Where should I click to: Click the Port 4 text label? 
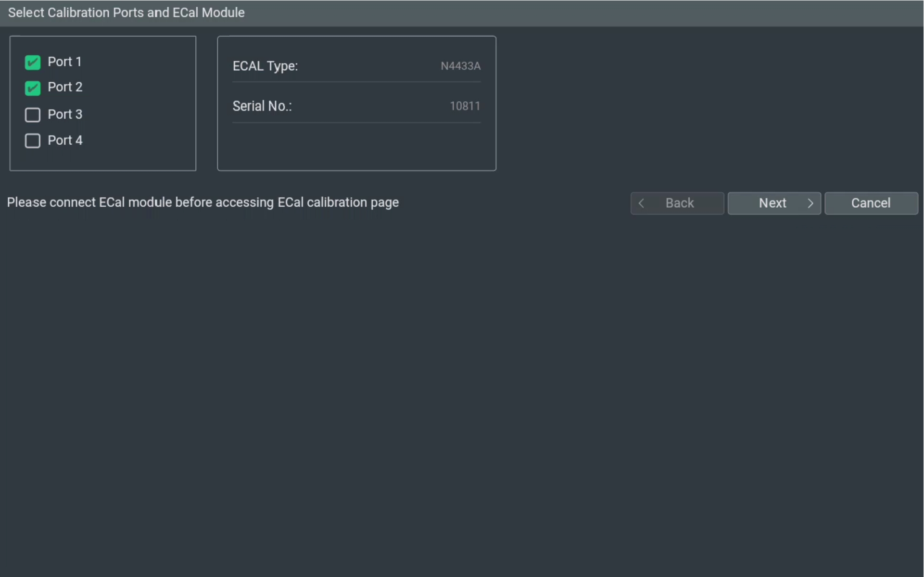(65, 140)
